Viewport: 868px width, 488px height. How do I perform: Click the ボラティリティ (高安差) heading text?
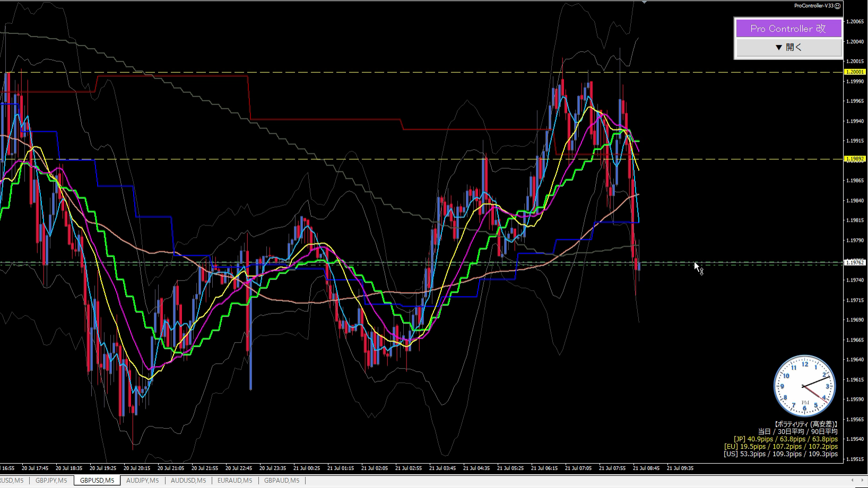tap(806, 424)
